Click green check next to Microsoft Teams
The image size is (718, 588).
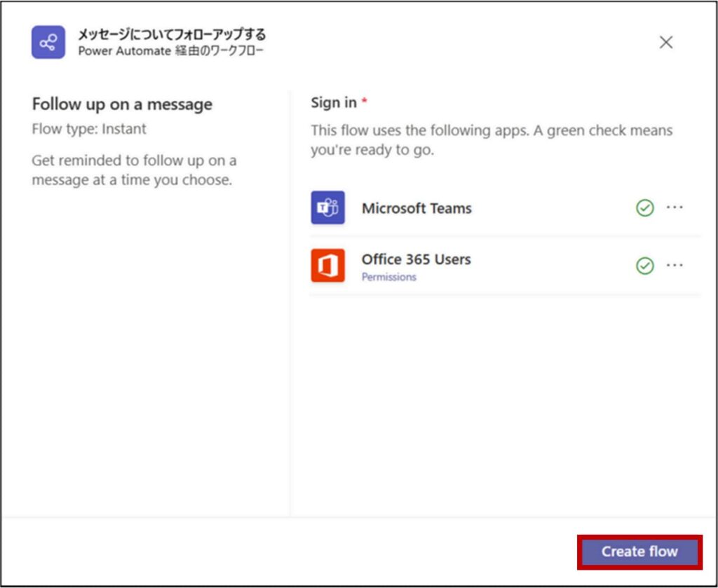click(x=644, y=208)
